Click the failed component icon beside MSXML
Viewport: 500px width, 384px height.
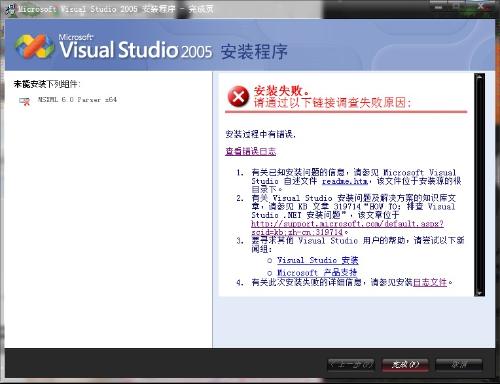click(x=24, y=101)
